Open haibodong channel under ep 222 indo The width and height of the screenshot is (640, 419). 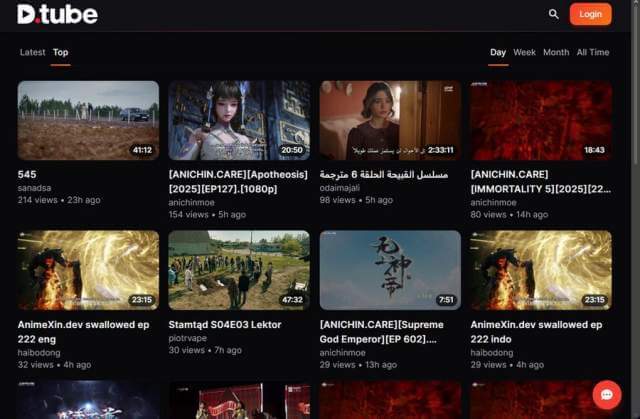pos(491,352)
